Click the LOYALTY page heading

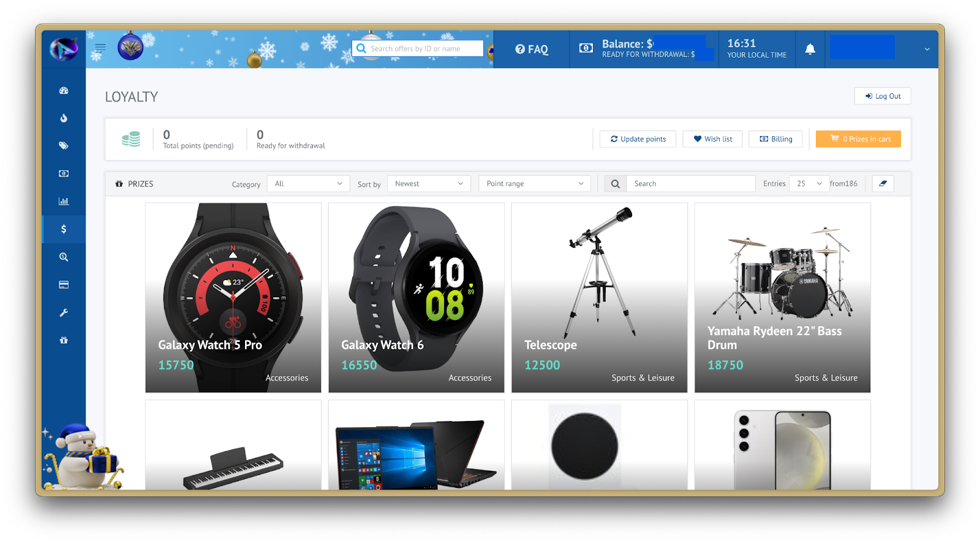click(132, 97)
